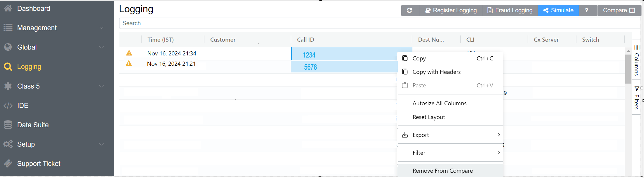Click the table vertical scrollbar thumb
This screenshot has height=178, width=644.
pos(628,69)
